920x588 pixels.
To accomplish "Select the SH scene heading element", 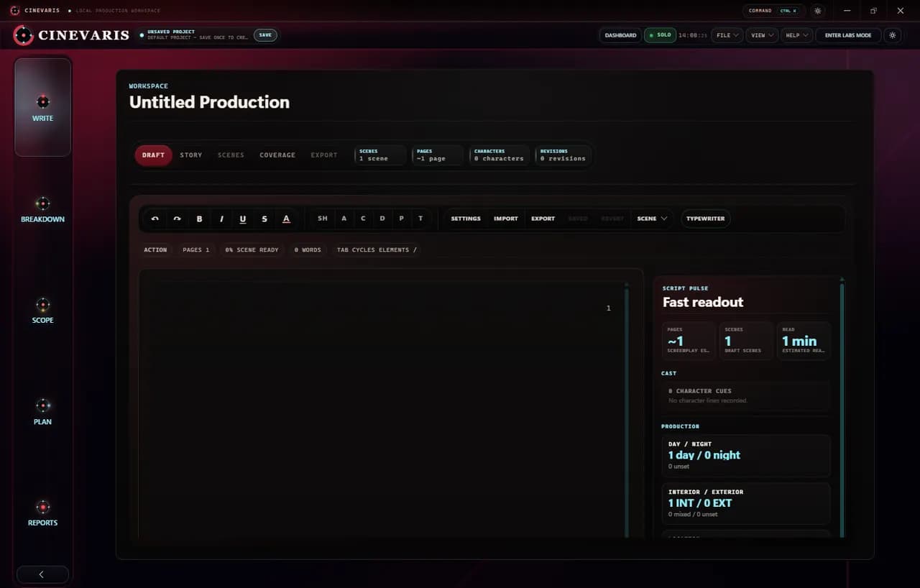I will 323,219.
